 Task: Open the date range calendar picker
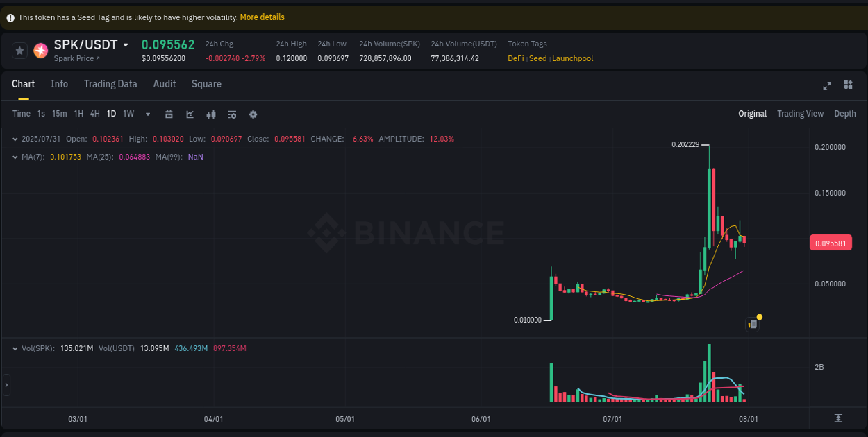pyautogui.click(x=169, y=114)
